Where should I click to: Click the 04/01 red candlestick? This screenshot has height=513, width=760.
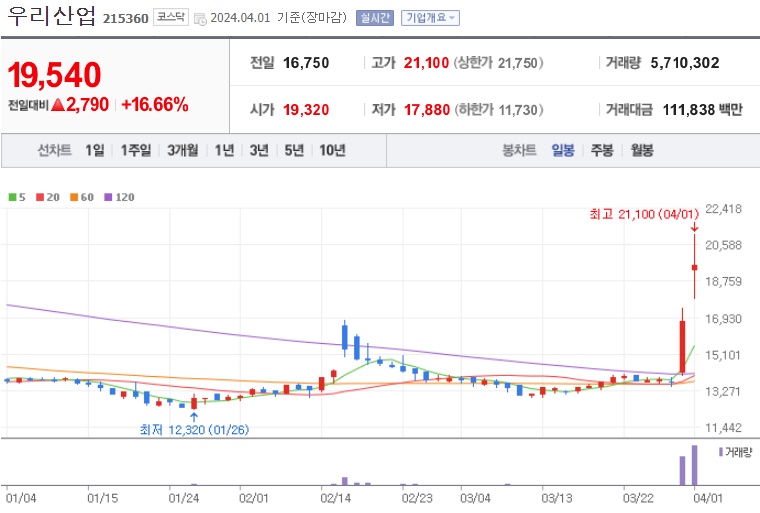[695, 267]
